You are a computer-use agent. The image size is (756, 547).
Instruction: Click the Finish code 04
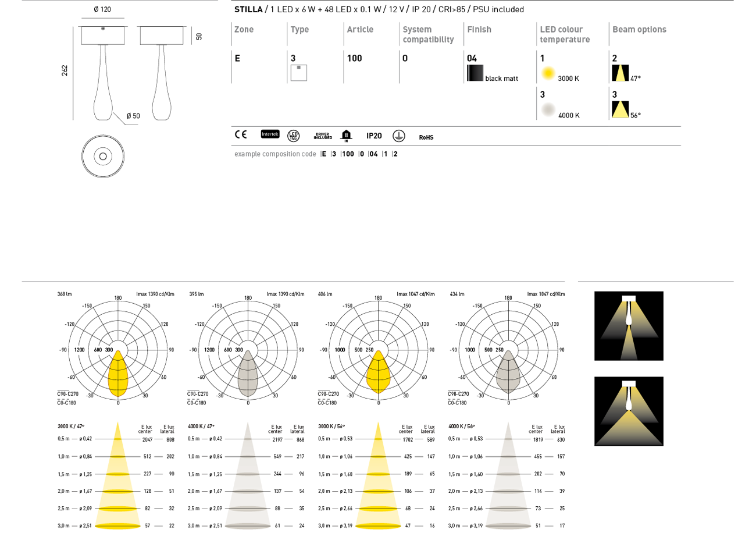click(x=472, y=58)
